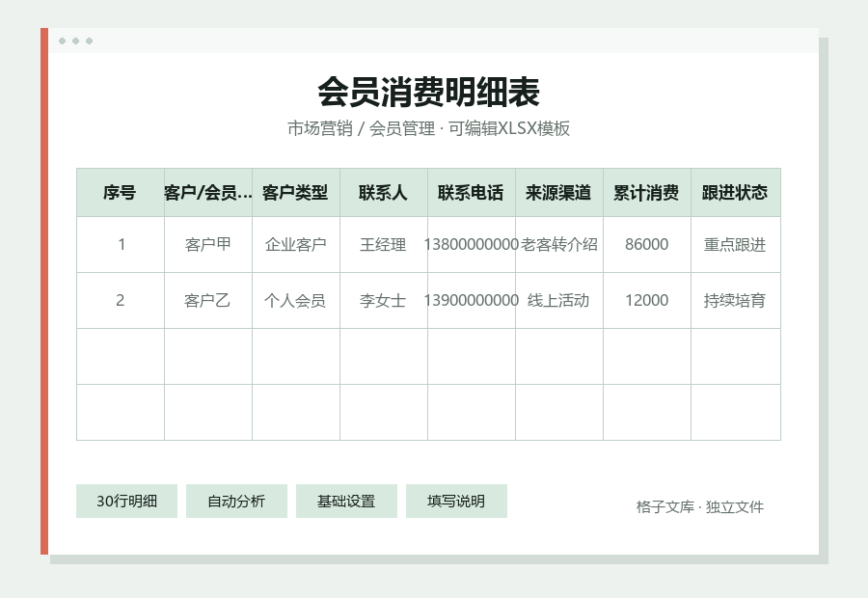Open the 30行明细 tab
This screenshot has height=598, width=868.
[x=126, y=502]
